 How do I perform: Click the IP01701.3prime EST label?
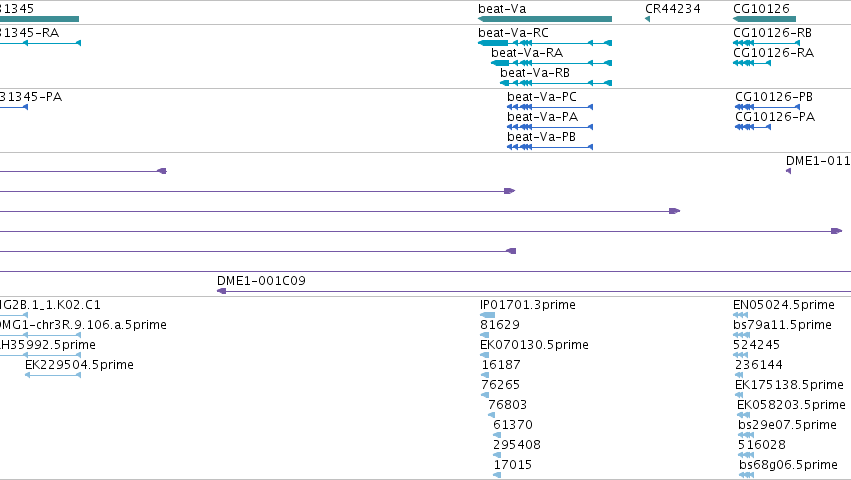pyautogui.click(x=528, y=305)
